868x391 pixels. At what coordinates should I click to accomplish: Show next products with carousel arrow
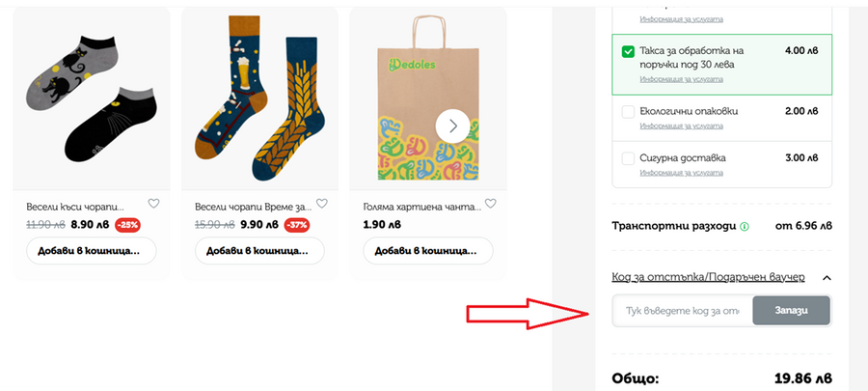click(x=452, y=126)
